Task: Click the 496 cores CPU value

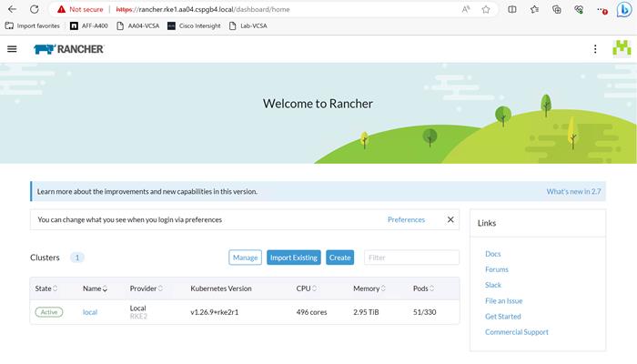Action: 311,312
